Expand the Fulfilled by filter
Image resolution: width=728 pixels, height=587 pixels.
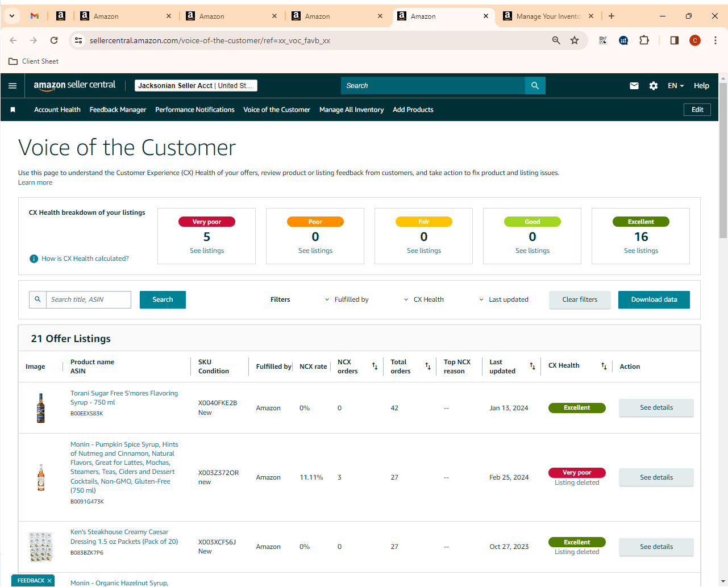point(347,299)
